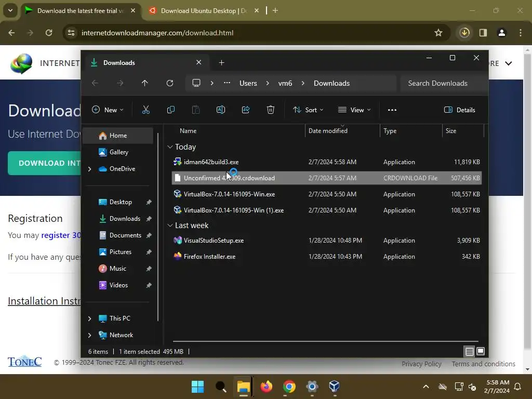Close the Downloads Explorer tab

(x=199, y=62)
